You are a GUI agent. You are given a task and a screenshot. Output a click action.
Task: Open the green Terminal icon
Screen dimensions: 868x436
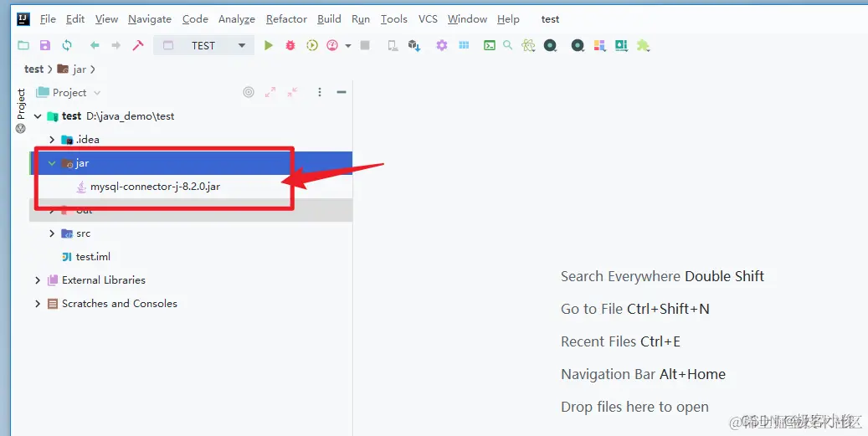(x=490, y=45)
